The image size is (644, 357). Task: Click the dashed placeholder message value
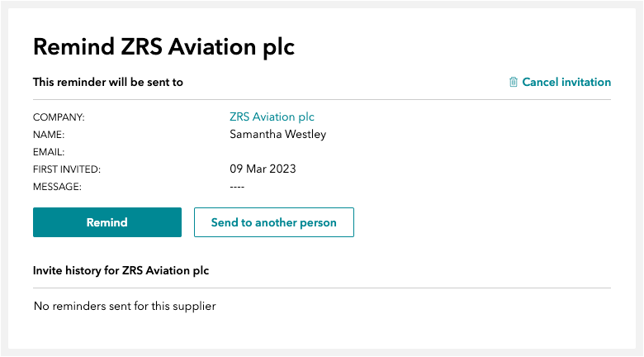tap(237, 187)
